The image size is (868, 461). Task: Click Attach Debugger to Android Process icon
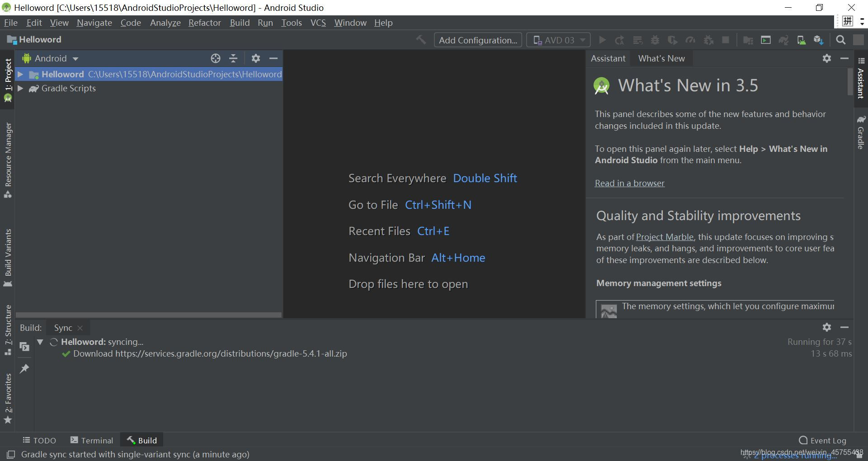(x=708, y=40)
